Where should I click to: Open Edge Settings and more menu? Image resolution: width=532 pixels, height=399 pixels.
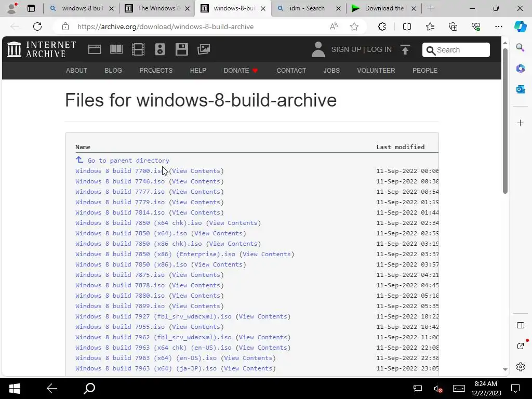(499, 26)
